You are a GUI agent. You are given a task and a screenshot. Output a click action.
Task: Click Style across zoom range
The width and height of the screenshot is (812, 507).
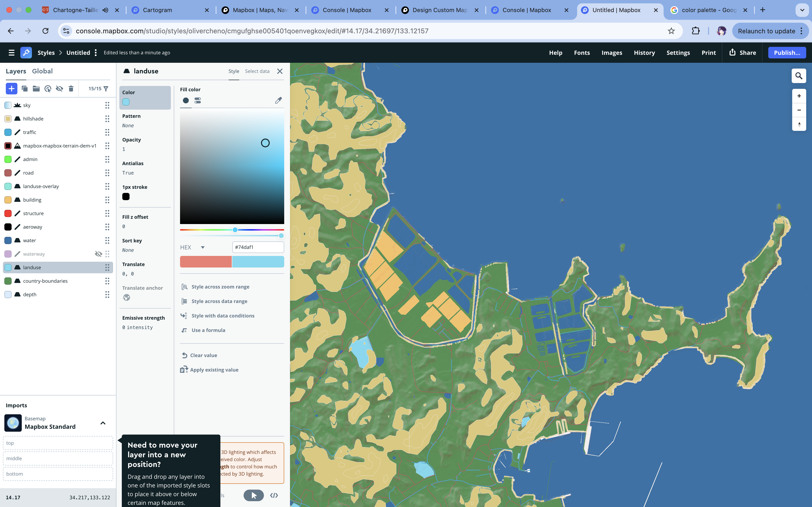tap(220, 287)
